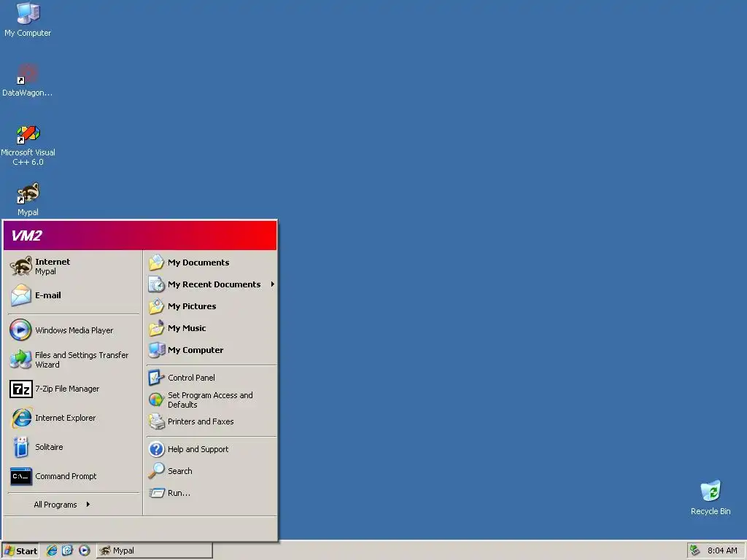Select Windows Media Player label text
Screen dimensions: 747x560
[x=74, y=330]
